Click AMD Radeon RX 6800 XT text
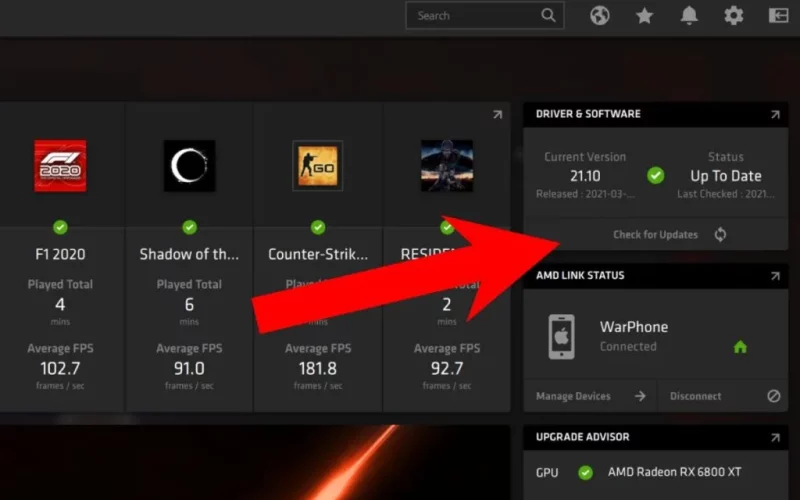This screenshot has height=500, width=800. coord(674,472)
